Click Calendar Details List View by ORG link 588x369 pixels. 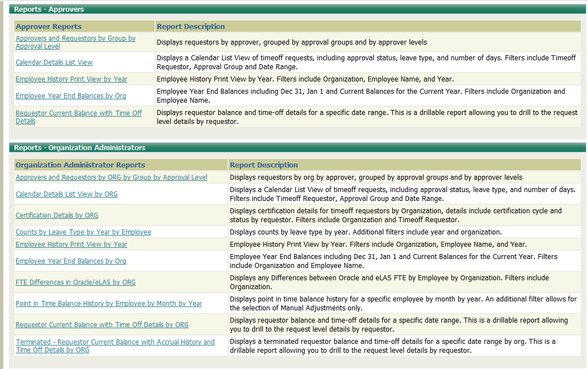(66, 194)
